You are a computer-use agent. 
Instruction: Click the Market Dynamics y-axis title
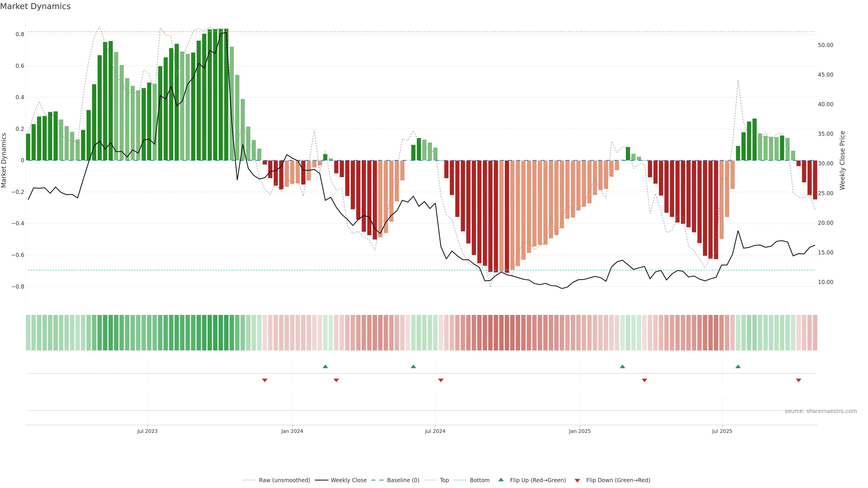[x=4, y=160]
